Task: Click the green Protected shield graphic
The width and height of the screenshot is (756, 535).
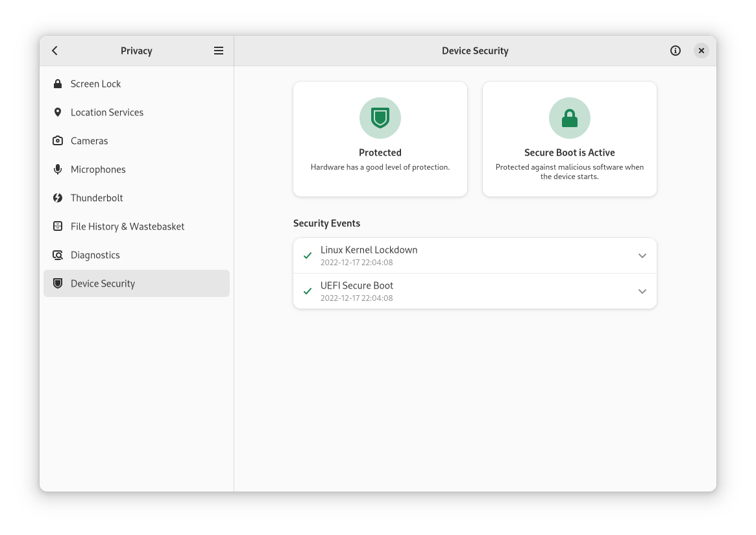Action: tap(380, 118)
